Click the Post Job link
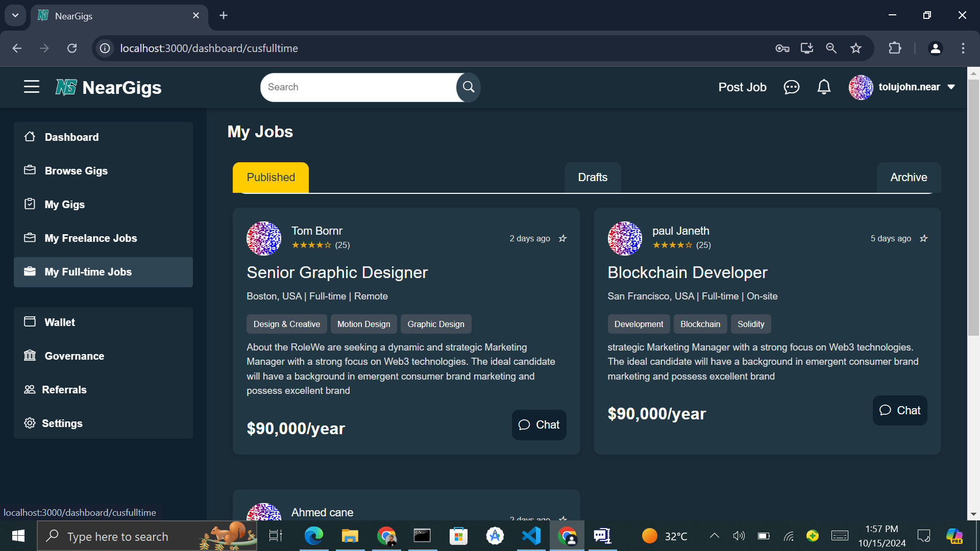980x551 pixels. [742, 87]
